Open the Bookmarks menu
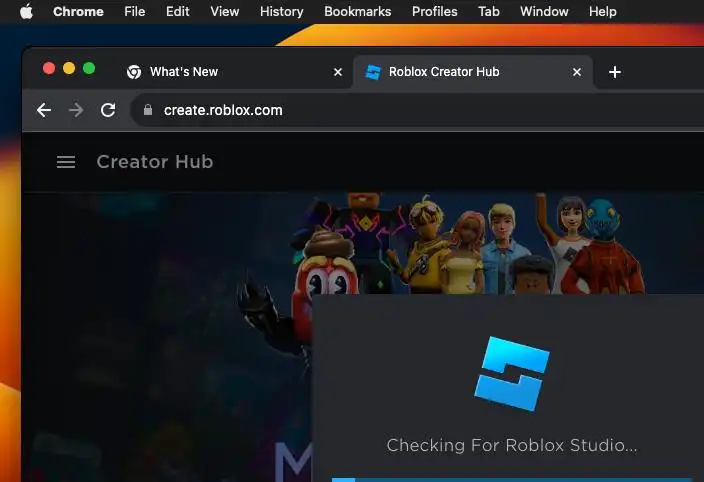This screenshot has width=704, height=482. coord(357,11)
